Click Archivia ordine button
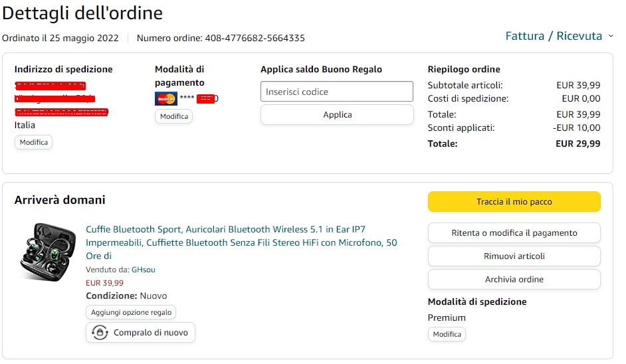Viewport: 626px width, 364px height. coord(514,279)
